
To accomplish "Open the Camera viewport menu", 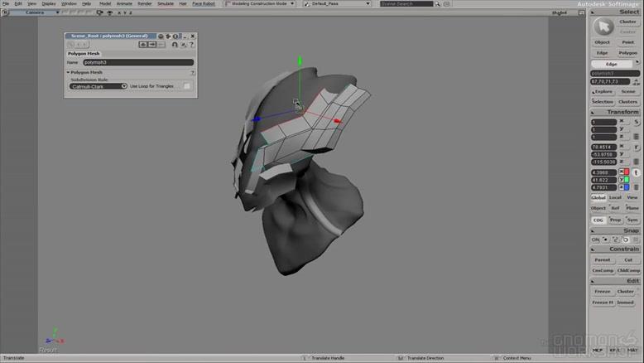I will tap(36, 12).
